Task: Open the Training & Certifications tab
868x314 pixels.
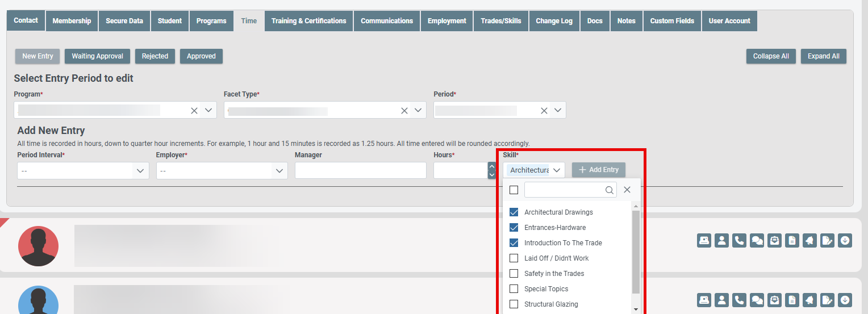Action: point(308,21)
